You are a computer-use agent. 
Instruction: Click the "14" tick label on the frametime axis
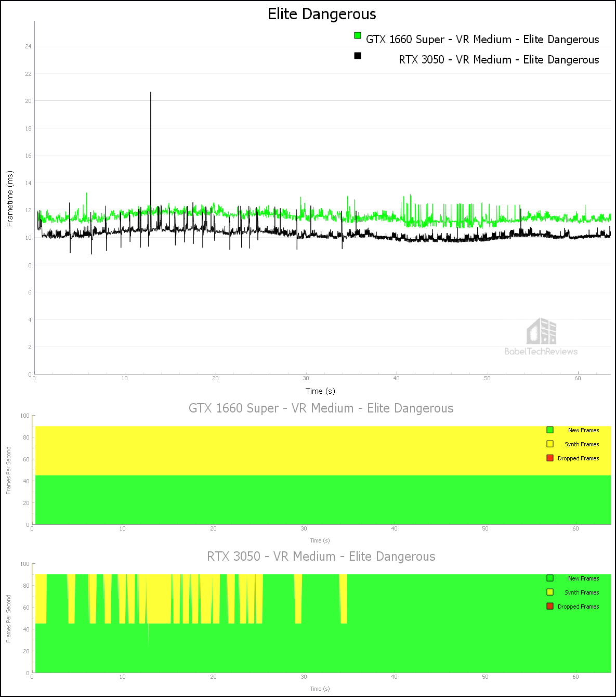(x=28, y=183)
